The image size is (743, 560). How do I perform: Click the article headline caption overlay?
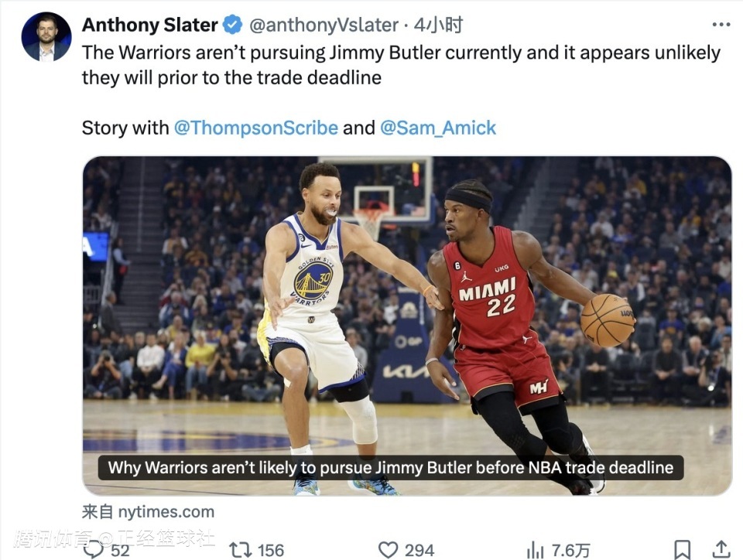390,467
